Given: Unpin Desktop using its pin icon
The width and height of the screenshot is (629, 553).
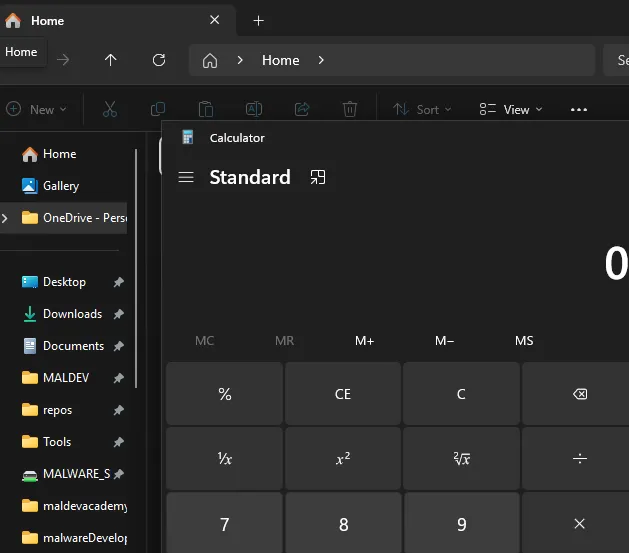Looking at the screenshot, I should 118,282.
